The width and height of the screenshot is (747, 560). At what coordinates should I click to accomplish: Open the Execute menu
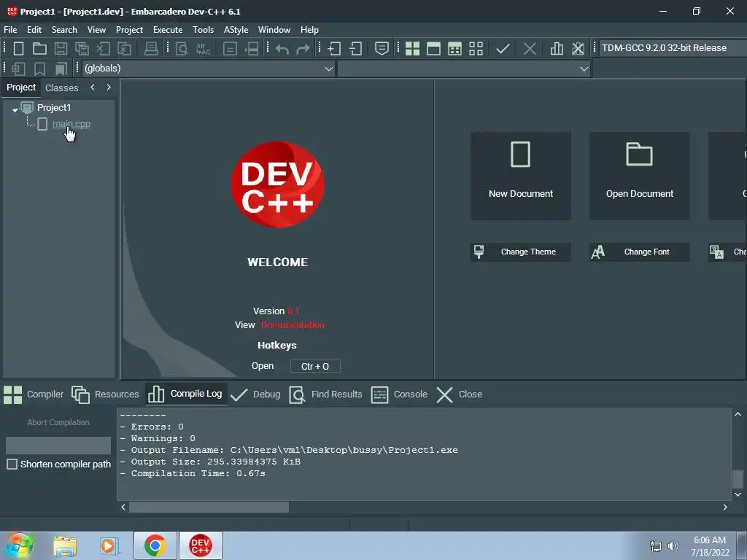coord(168,29)
